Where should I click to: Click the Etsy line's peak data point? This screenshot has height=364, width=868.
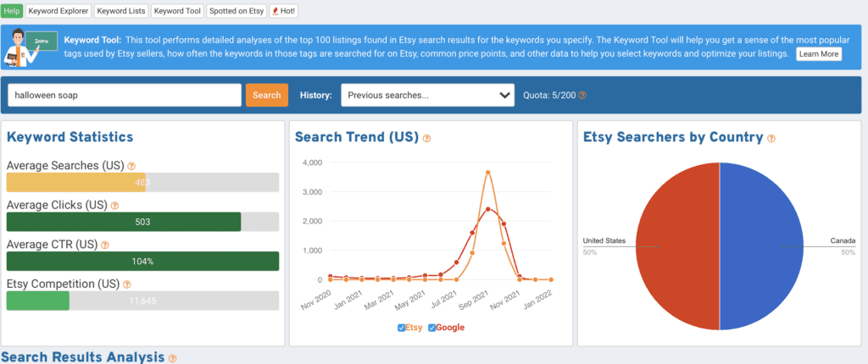tap(487, 173)
